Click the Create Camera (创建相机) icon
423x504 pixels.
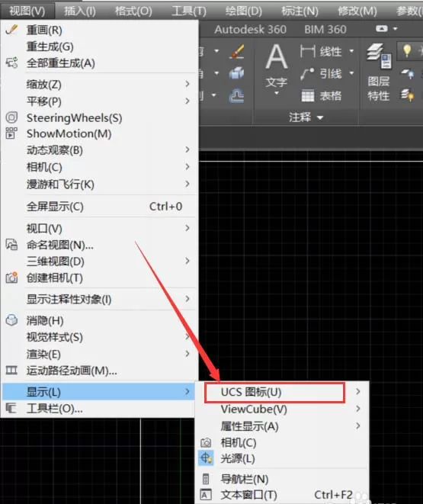pos(11,278)
